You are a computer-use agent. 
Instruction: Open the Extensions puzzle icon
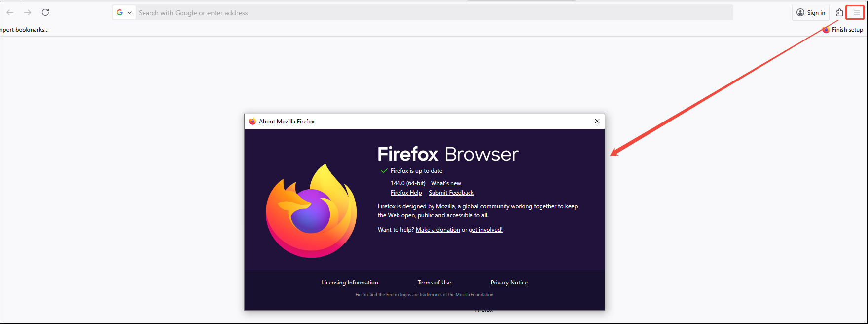pos(839,12)
